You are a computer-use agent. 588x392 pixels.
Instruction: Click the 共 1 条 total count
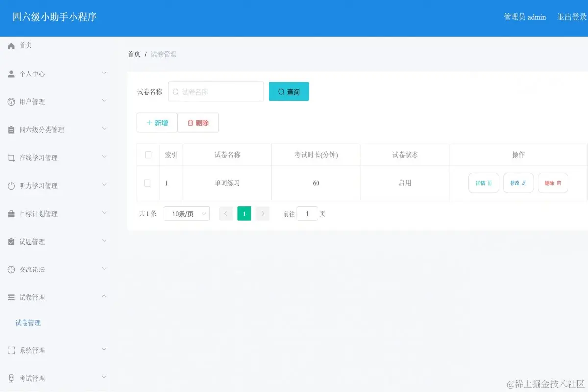coord(148,214)
